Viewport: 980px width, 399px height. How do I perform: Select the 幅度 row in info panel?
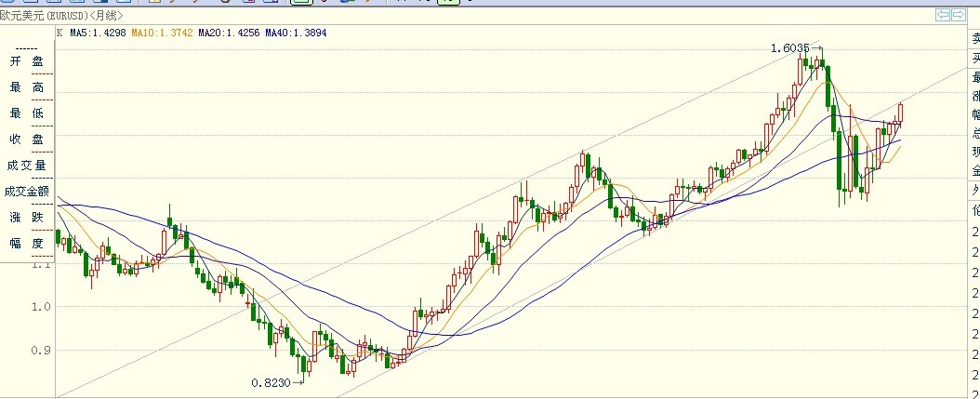27,244
